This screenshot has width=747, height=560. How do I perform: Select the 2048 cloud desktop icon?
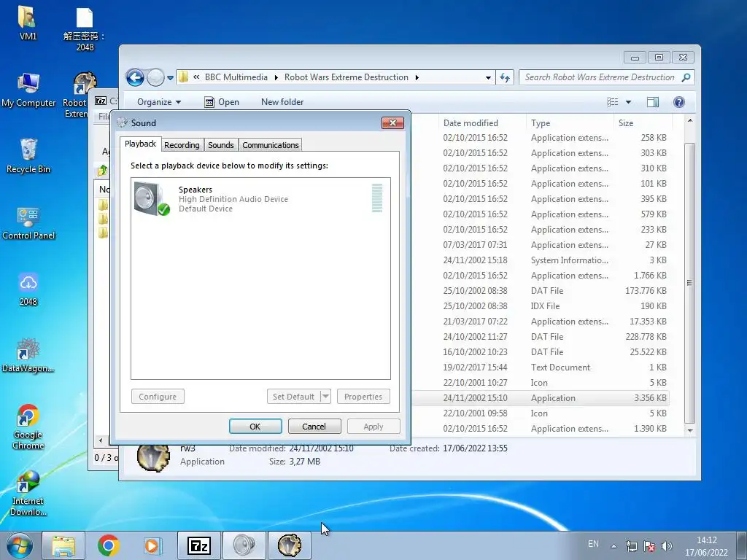[x=28, y=289]
